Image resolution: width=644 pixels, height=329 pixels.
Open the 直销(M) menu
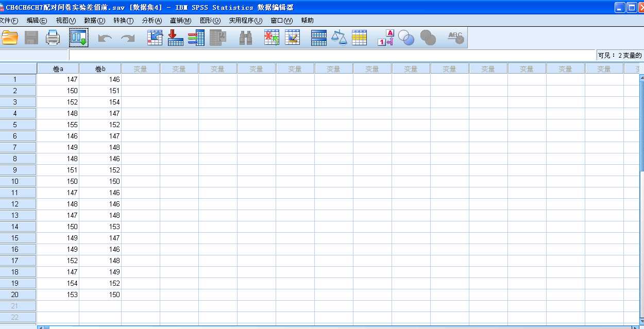(x=181, y=21)
